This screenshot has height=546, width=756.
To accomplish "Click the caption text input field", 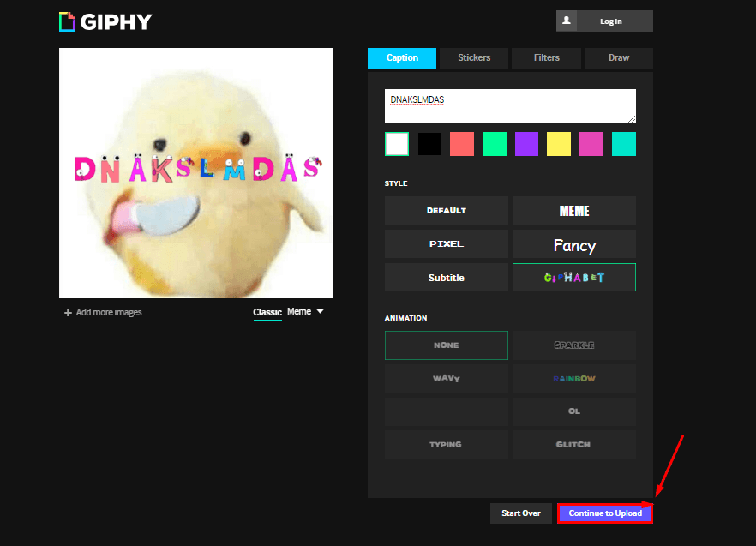I will tap(510, 106).
